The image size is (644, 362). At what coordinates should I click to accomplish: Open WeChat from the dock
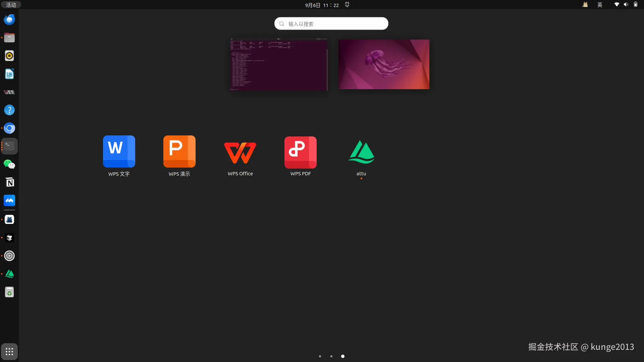click(x=9, y=164)
